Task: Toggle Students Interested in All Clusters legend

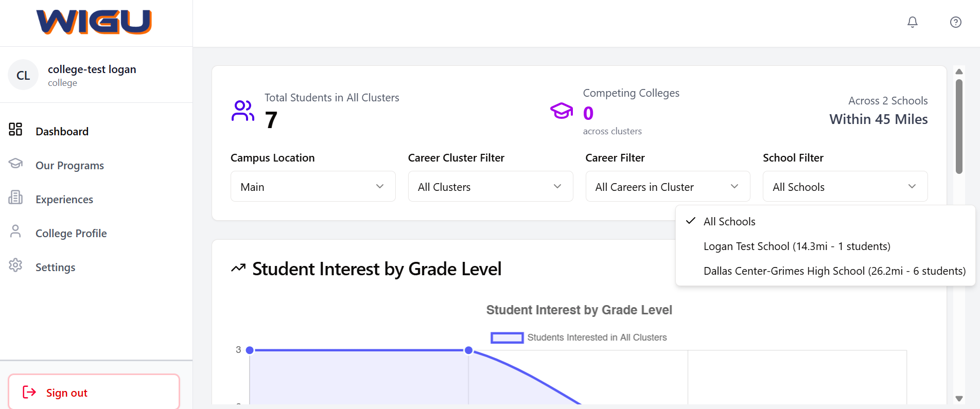Action: click(x=579, y=337)
